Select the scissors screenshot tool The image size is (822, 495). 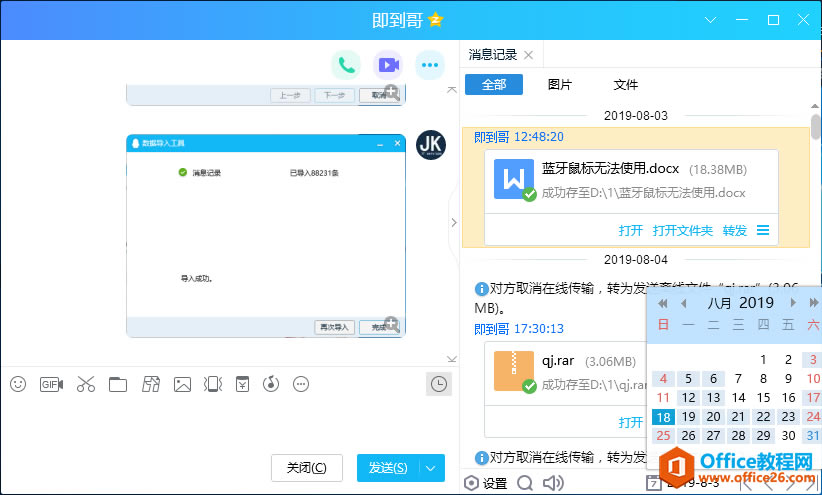tap(85, 384)
